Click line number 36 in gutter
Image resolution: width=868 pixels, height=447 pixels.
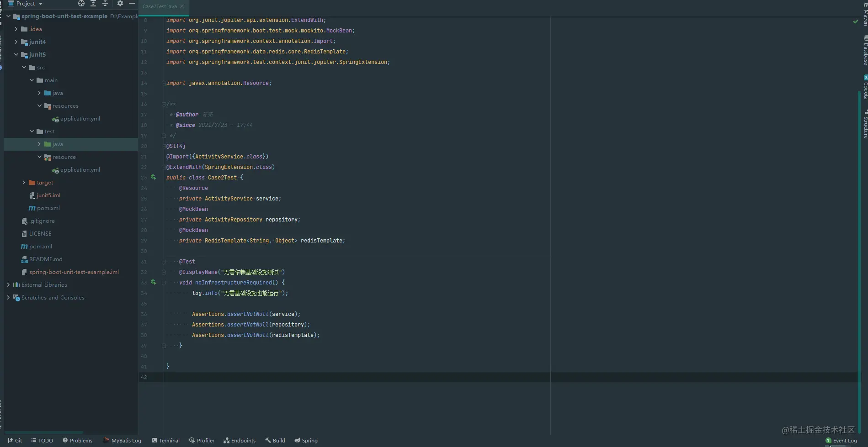coord(144,314)
